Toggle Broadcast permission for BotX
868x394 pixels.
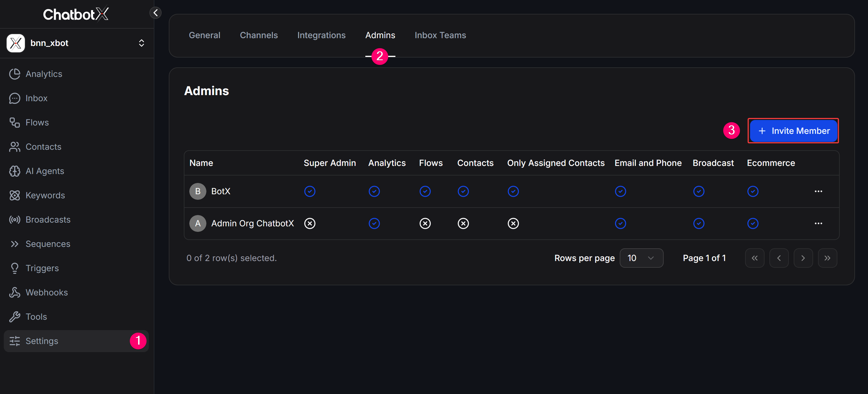pos(699,191)
